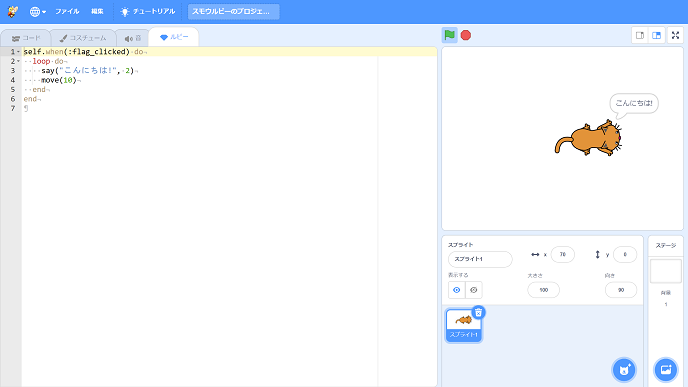Select the ルビー tab

pyautogui.click(x=174, y=37)
